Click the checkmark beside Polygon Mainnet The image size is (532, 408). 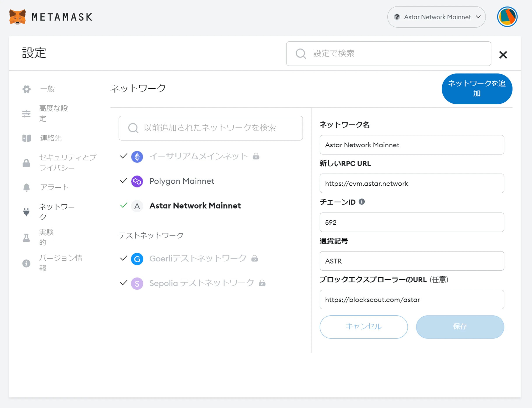(x=124, y=180)
